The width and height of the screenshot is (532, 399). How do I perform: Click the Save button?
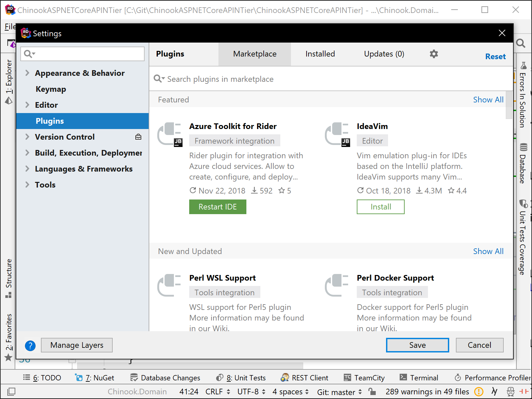coord(418,345)
